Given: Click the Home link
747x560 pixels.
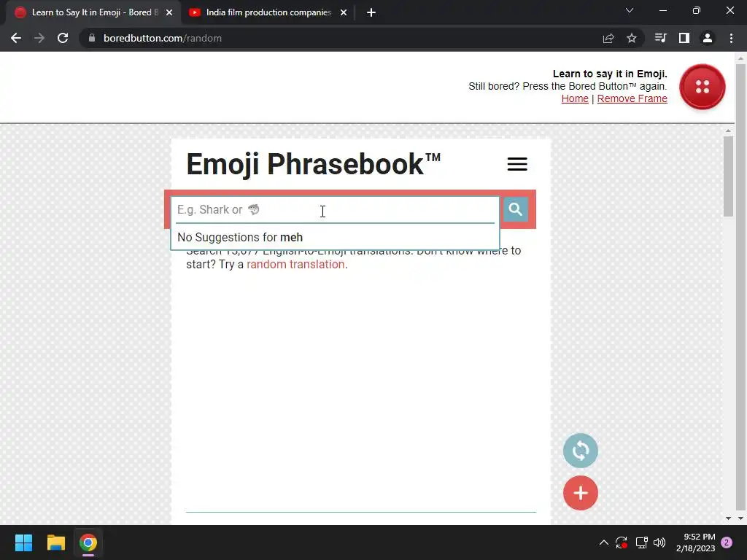Looking at the screenshot, I should [x=575, y=98].
